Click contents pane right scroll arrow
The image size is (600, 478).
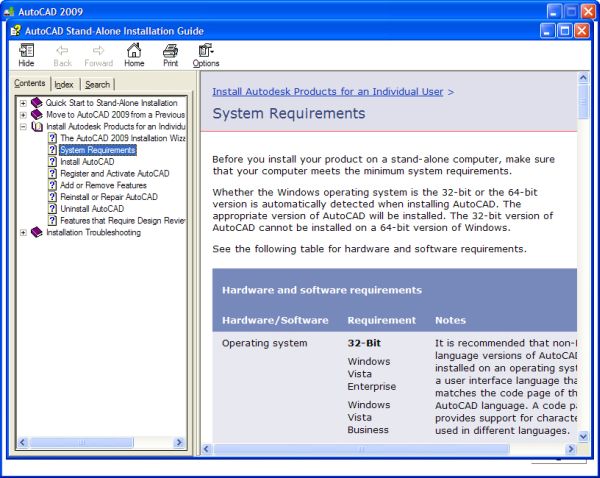178,442
